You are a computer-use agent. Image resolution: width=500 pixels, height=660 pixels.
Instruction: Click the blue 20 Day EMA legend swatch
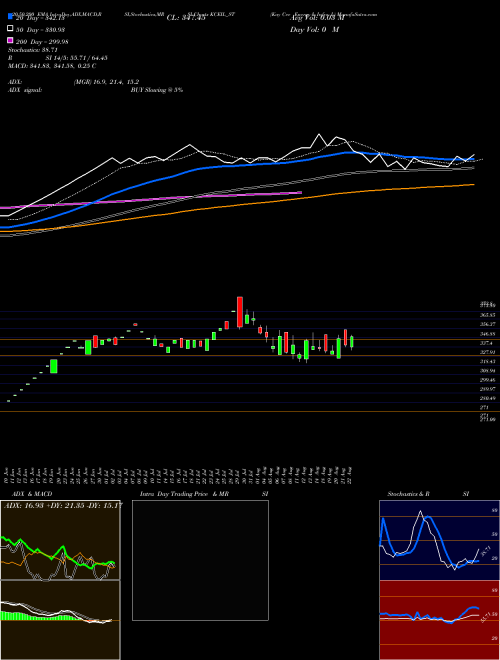tap(10, 16)
